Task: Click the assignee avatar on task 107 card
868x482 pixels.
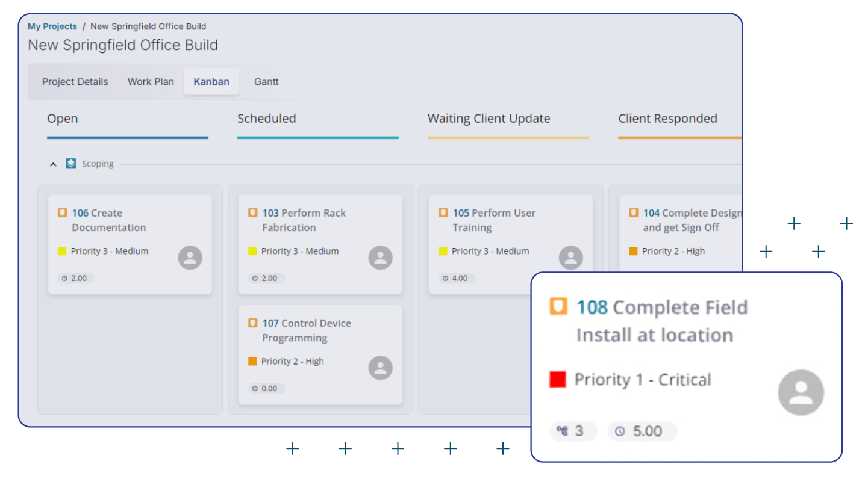Action: click(380, 368)
